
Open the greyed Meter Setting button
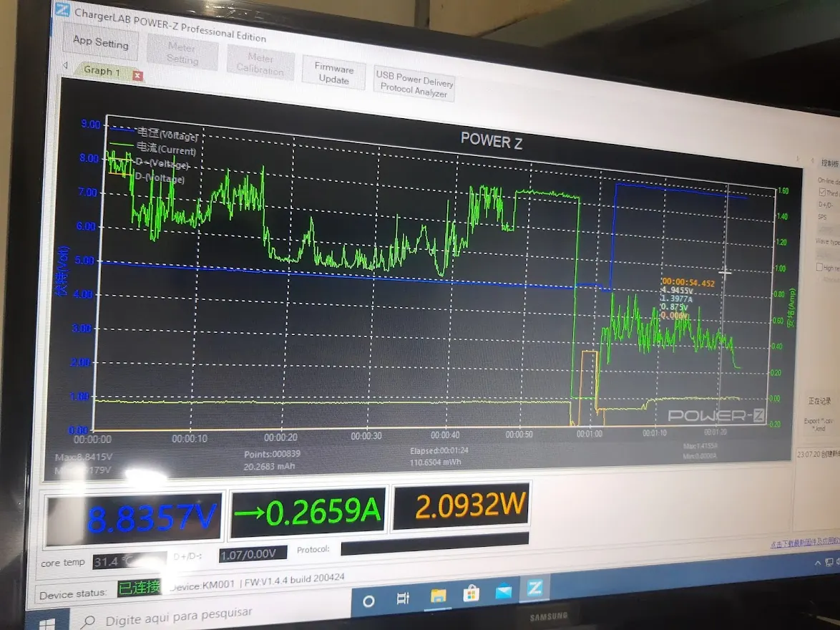tap(182, 53)
